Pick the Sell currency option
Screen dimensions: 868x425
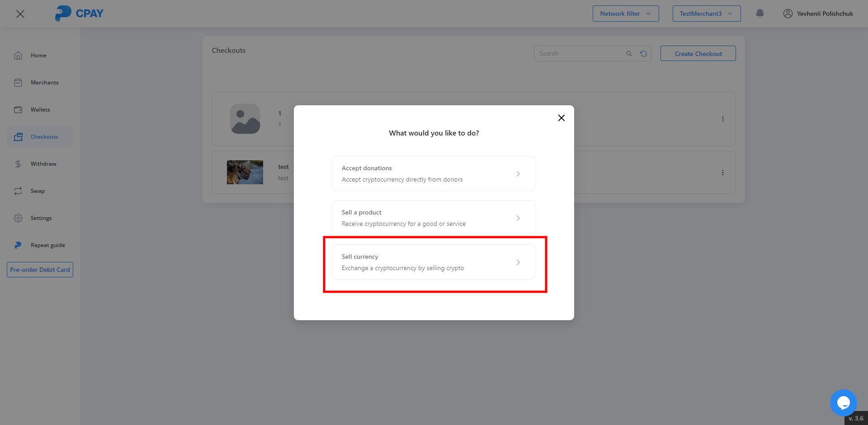434,262
